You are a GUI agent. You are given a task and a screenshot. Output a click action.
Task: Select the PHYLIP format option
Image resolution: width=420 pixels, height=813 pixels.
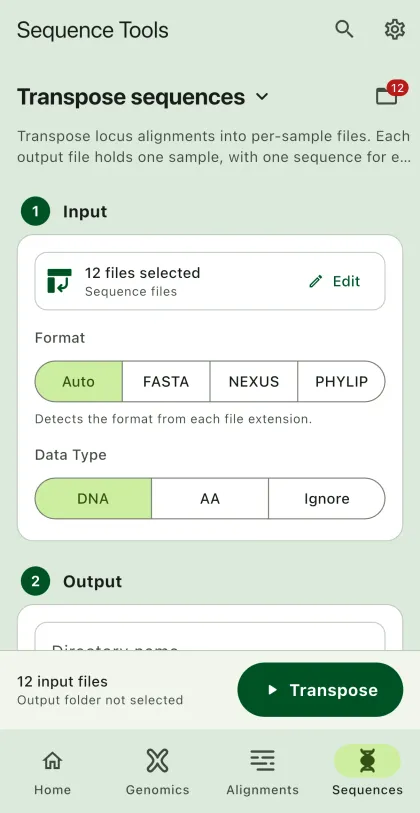(x=341, y=382)
